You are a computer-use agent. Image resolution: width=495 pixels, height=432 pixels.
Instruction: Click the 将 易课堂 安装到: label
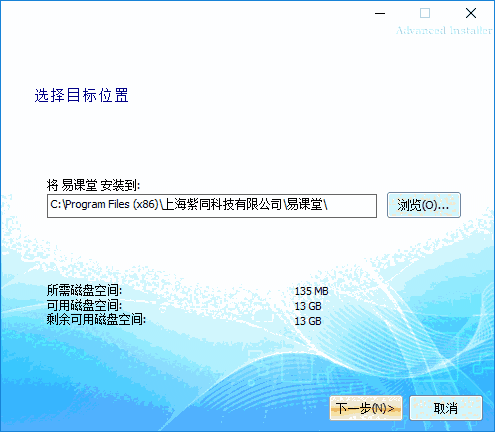(x=94, y=185)
